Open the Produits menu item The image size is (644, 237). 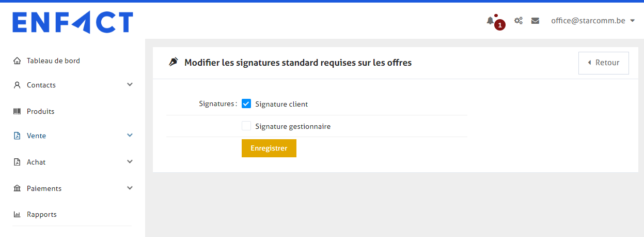coord(40,111)
